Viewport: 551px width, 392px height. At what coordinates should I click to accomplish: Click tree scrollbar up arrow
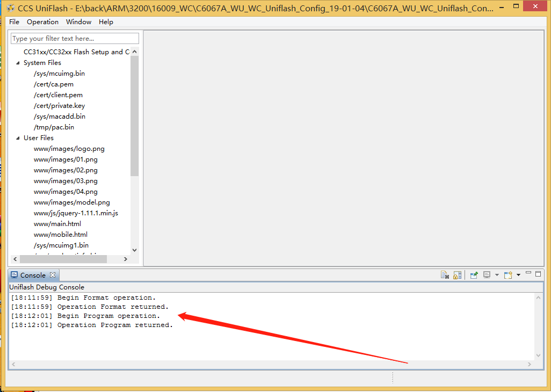135,52
